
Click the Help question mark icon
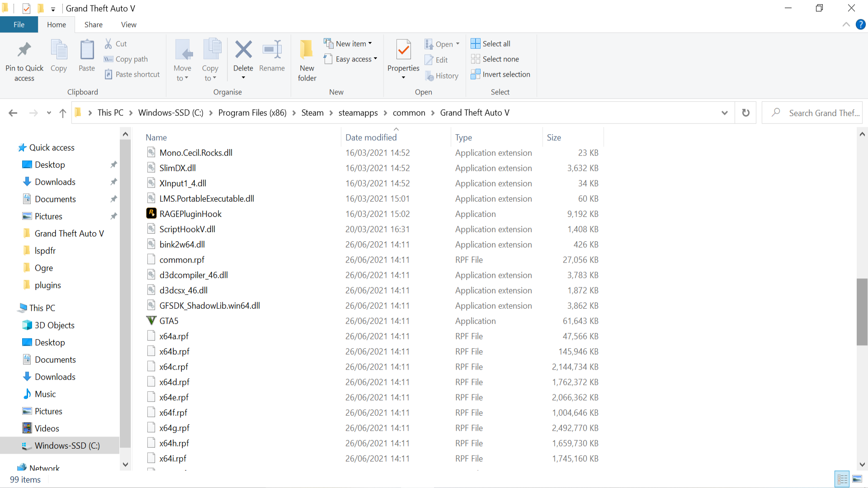[860, 25]
